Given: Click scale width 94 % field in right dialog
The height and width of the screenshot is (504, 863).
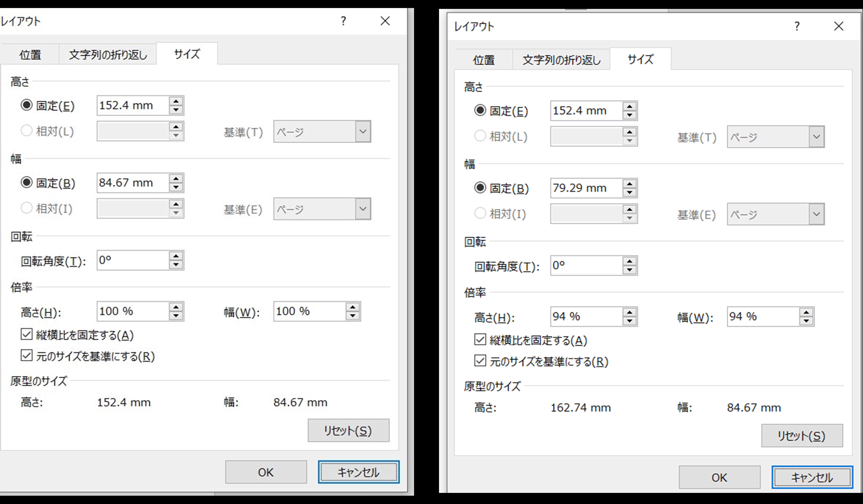Looking at the screenshot, I should (x=763, y=317).
